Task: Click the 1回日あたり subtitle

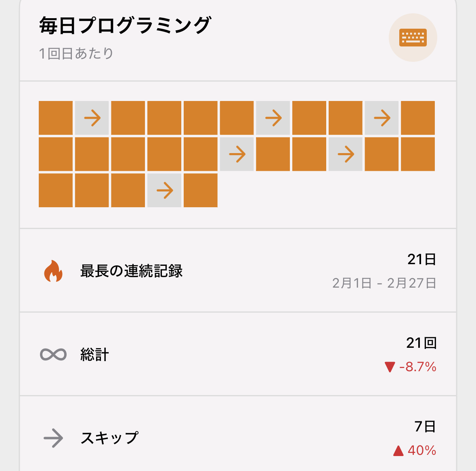Action: (x=76, y=53)
